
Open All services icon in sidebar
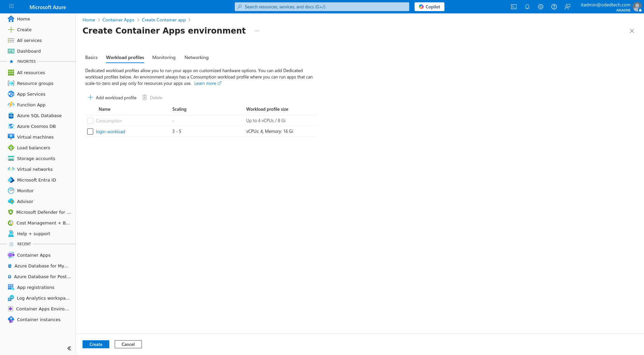click(11, 40)
